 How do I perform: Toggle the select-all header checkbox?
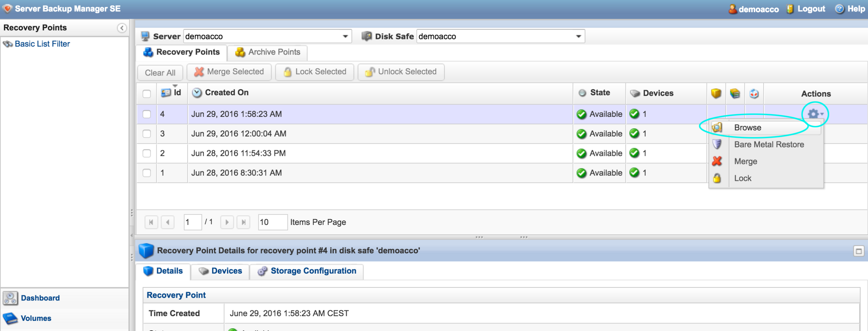tap(147, 94)
